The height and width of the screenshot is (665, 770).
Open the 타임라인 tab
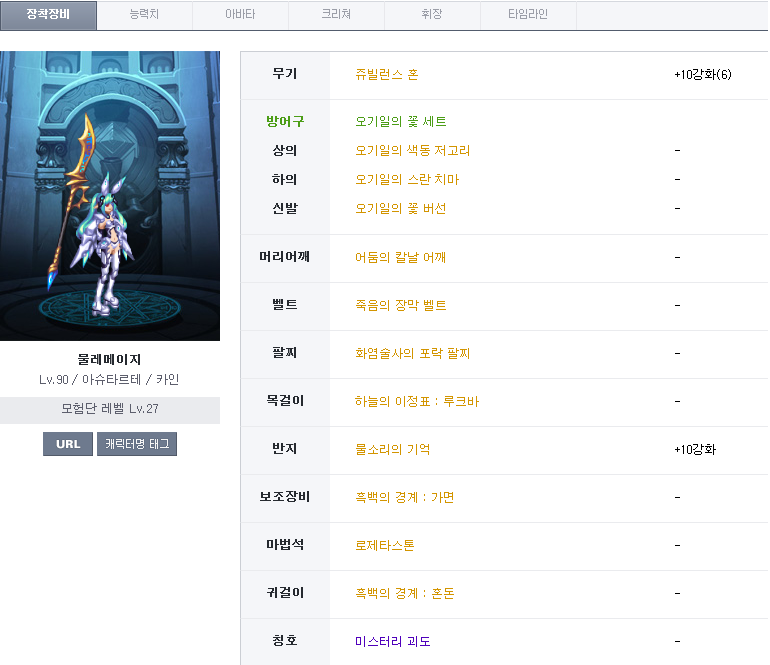click(528, 15)
